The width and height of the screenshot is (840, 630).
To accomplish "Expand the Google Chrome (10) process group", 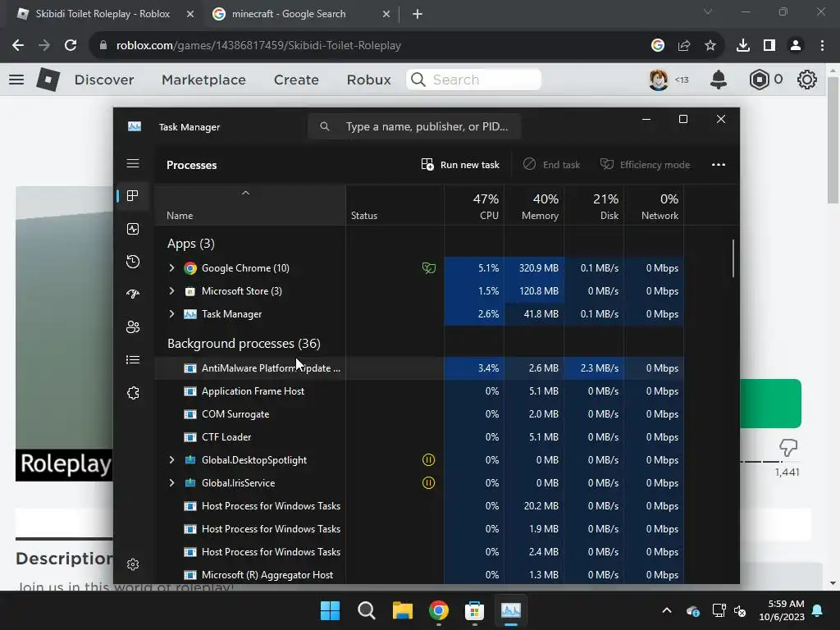I will [x=171, y=268].
